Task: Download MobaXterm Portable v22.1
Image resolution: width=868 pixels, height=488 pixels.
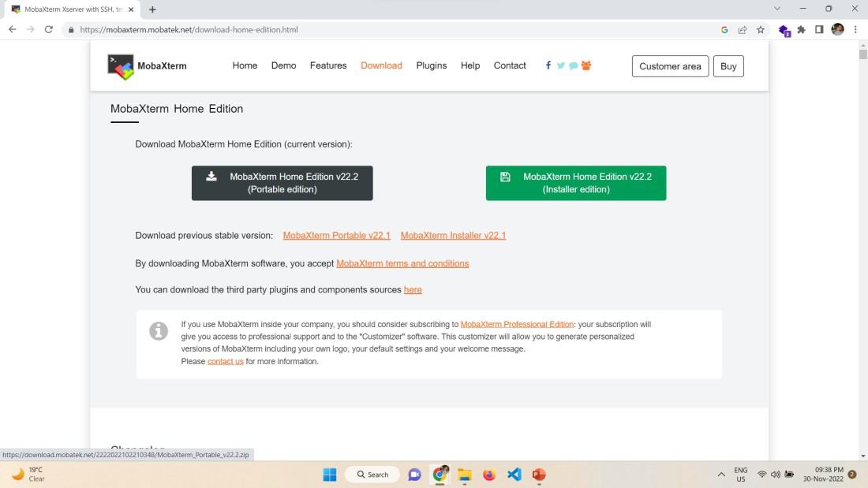Action: point(337,235)
